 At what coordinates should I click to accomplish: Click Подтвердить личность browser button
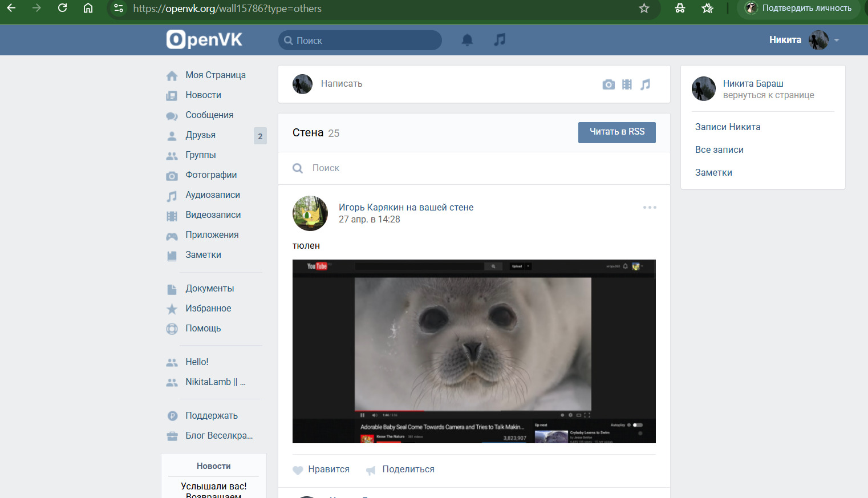coord(798,8)
